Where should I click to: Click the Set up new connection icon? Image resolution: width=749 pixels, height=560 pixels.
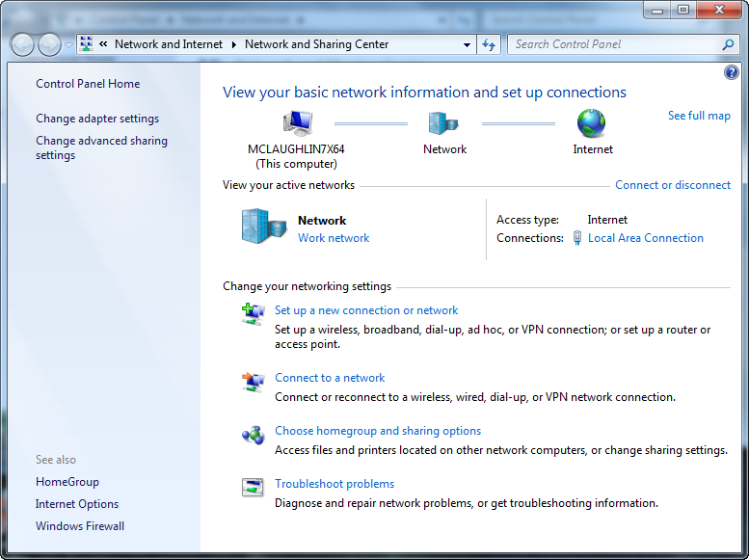coord(253,314)
